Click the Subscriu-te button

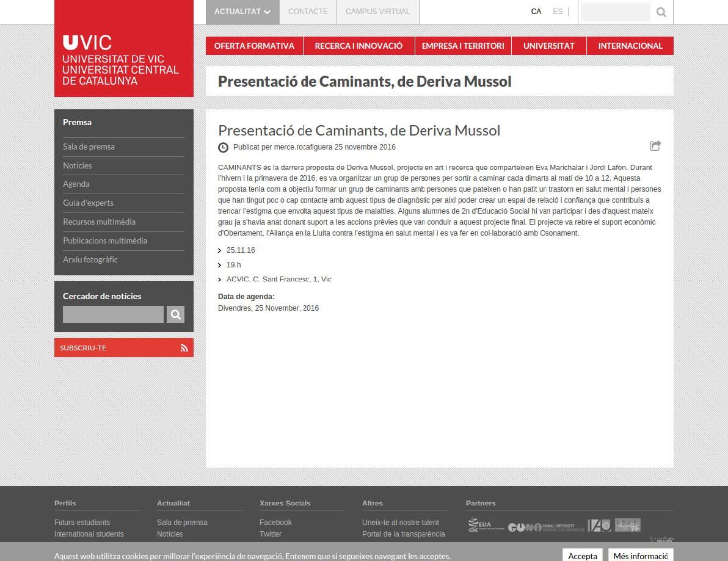123,347
